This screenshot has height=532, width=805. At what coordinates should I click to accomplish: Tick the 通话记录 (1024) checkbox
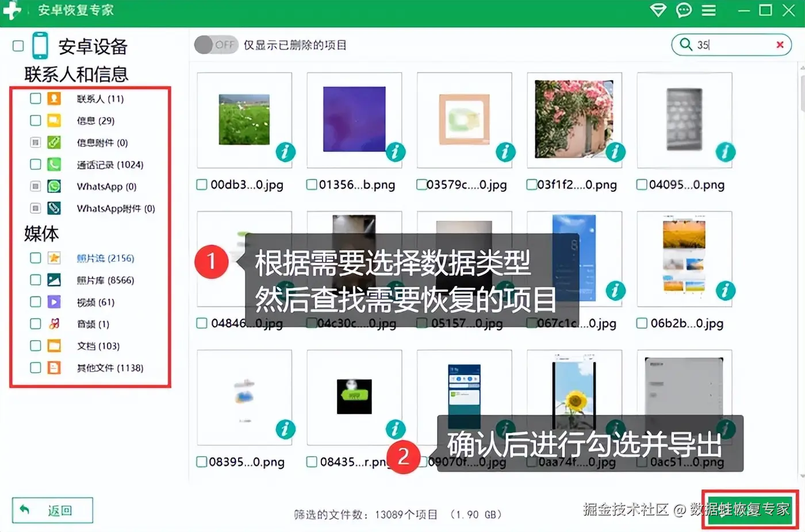pos(36,164)
